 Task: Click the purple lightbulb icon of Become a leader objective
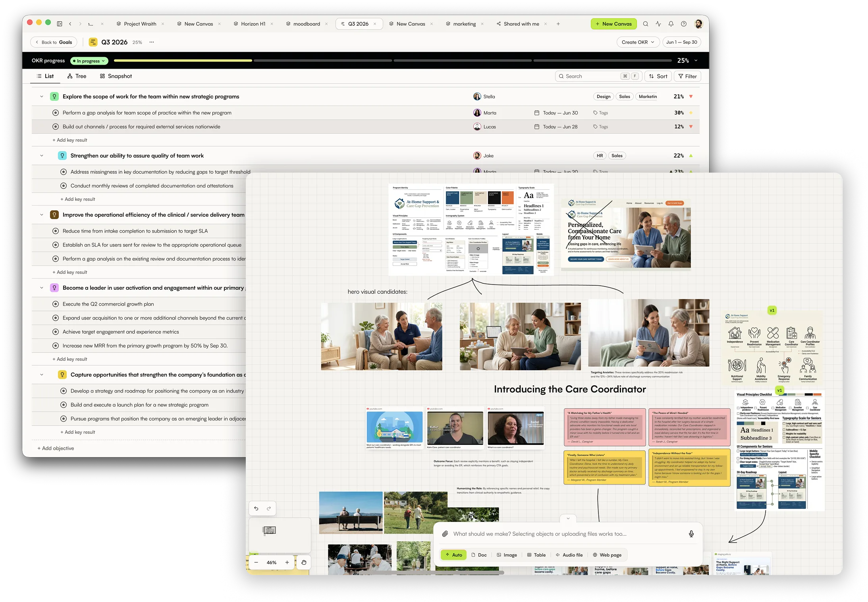click(54, 288)
